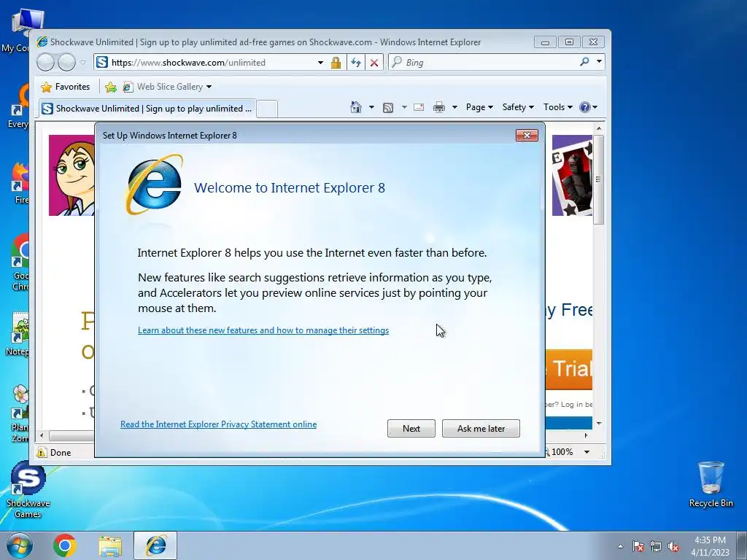
Task: Click the RSS Feeds icon
Action: point(388,108)
